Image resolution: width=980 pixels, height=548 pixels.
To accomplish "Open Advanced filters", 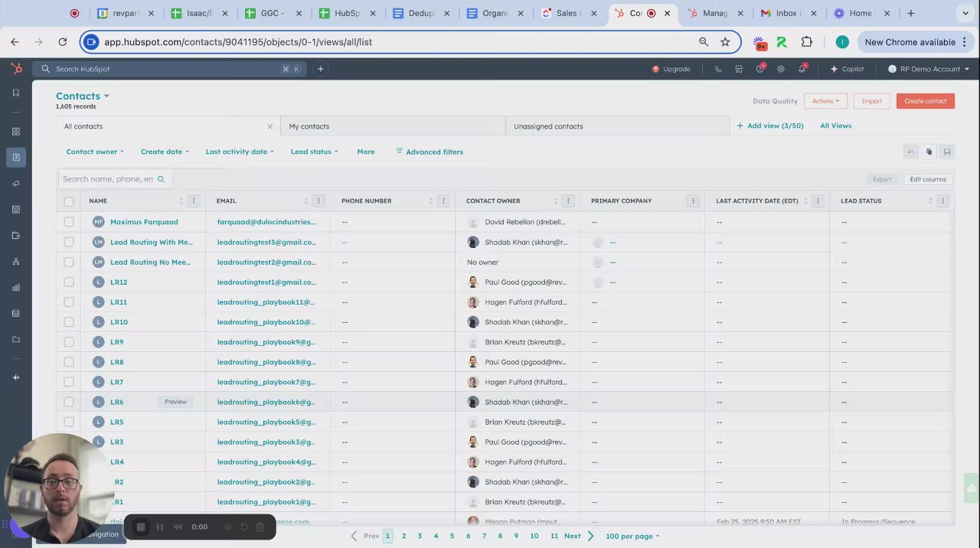I will coord(430,152).
